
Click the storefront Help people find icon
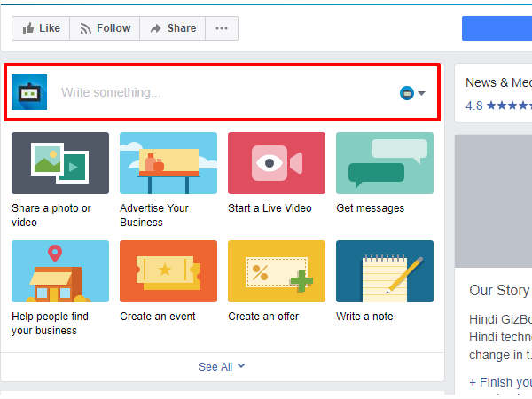click(60, 271)
